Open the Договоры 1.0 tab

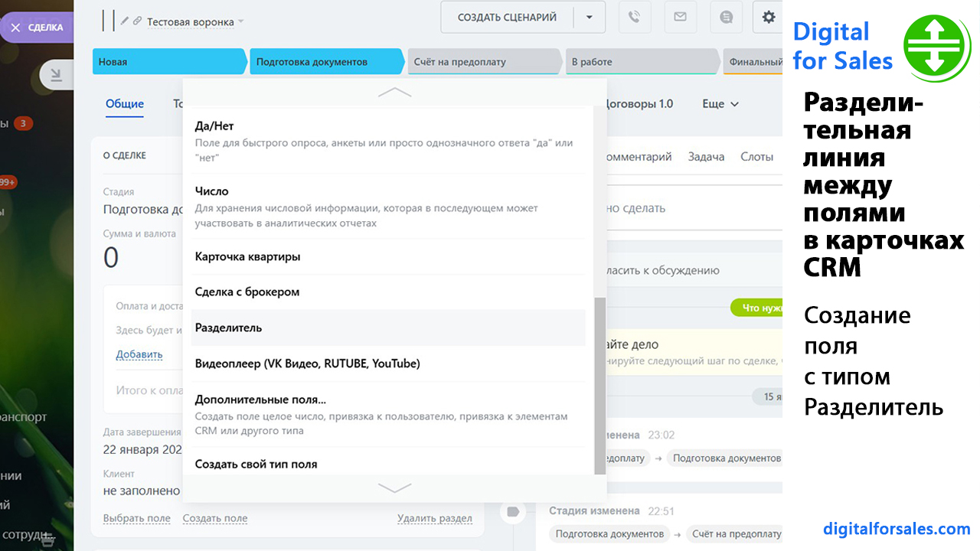639,104
